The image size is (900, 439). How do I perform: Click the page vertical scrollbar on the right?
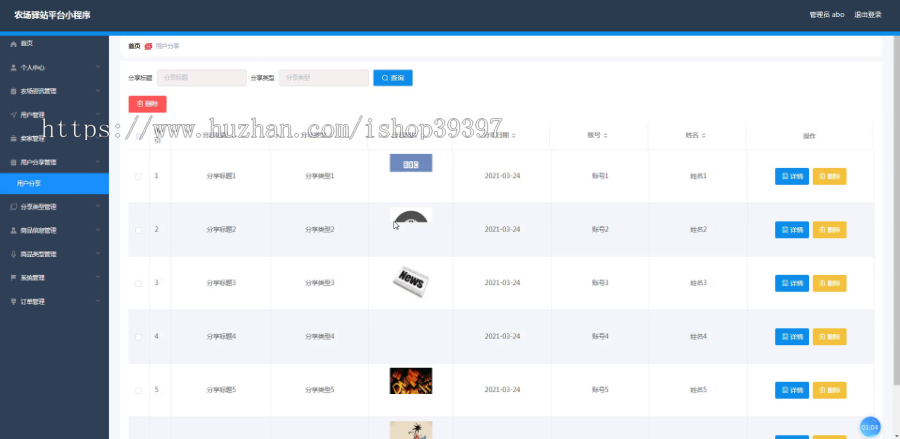pyautogui.click(x=896, y=212)
